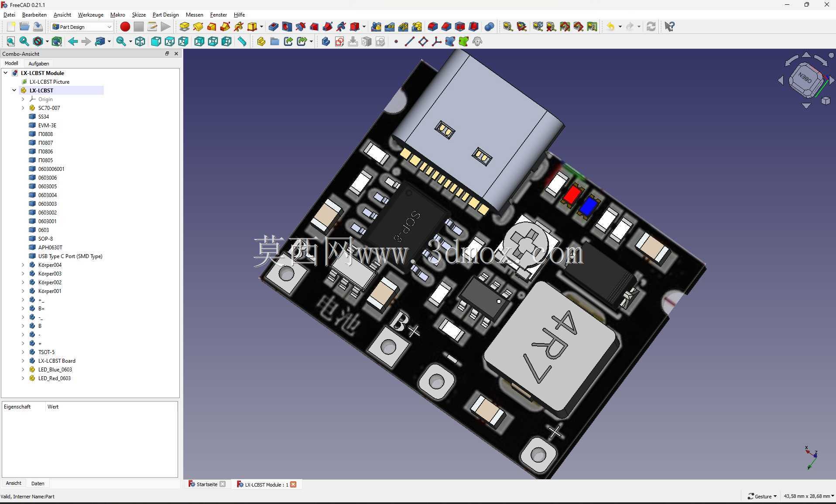Close the Combo-Ansicht panel
The height and width of the screenshot is (504, 836).
coord(176,54)
